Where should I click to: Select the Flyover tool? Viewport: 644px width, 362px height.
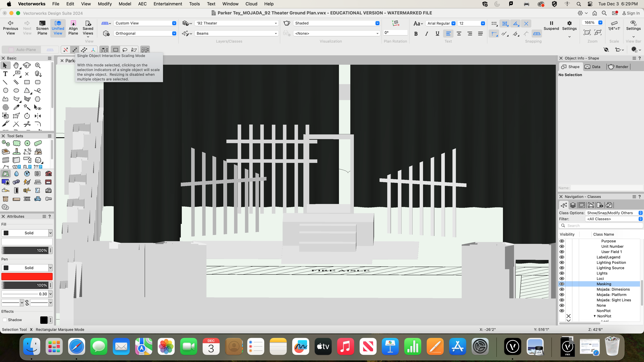27,66
